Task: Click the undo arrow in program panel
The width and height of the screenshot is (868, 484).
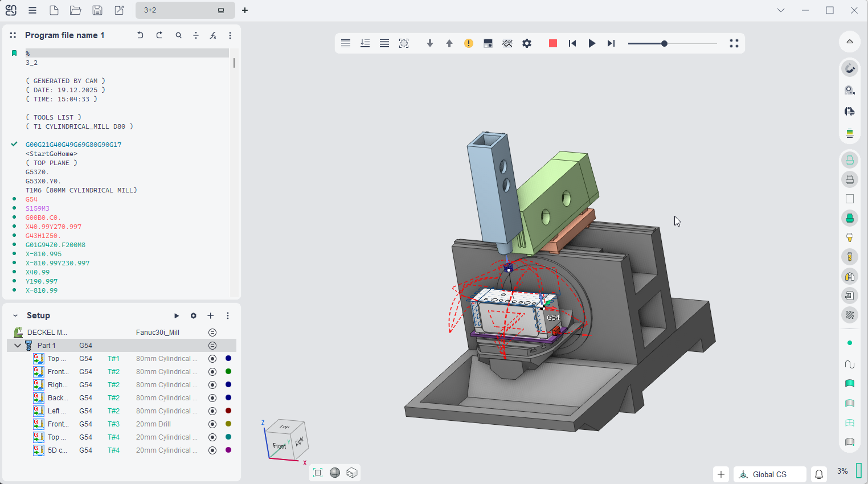Action: click(x=140, y=35)
